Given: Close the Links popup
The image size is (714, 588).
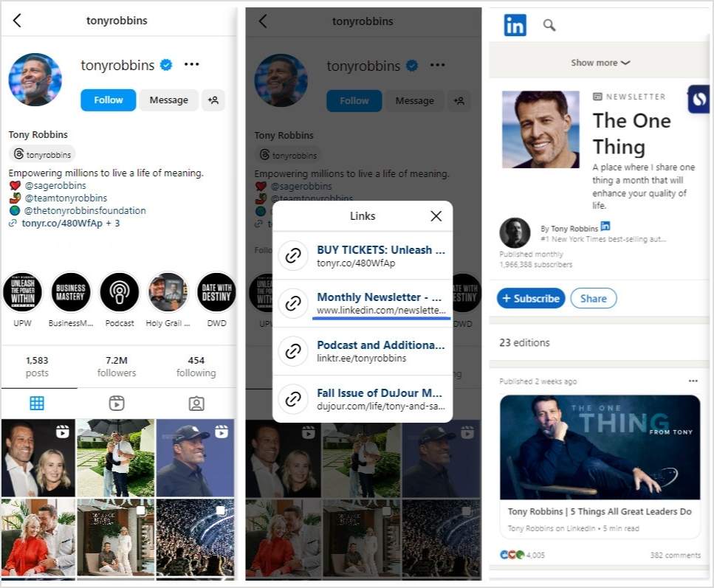Looking at the screenshot, I should coord(436,216).
